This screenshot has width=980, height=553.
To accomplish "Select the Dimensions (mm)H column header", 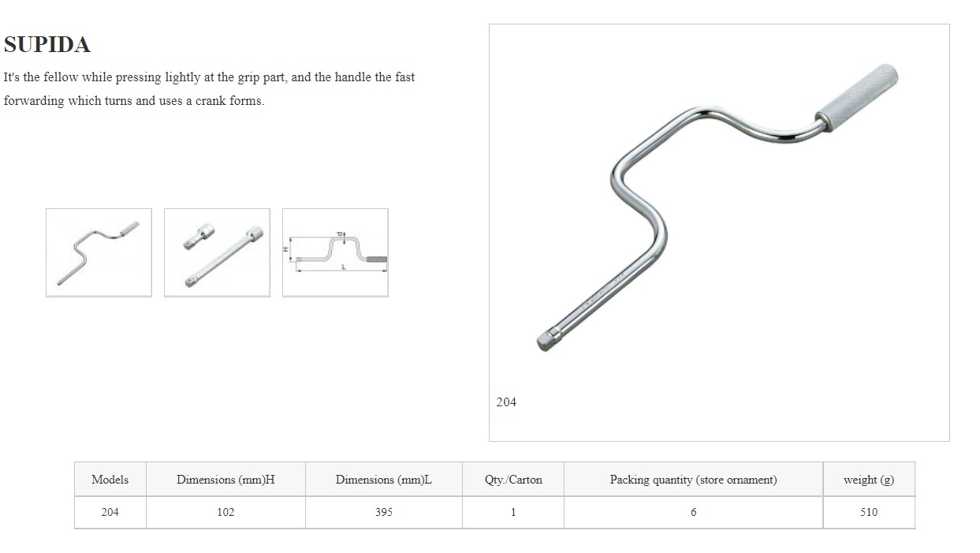I will coord(225,480).
